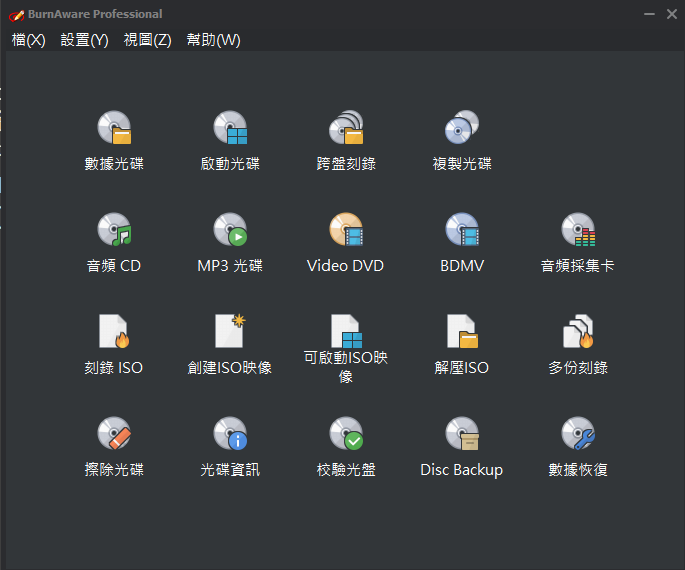Image resolution: width=685 pixels, height=570 pixels.
Task: Select the MP3 光碟 tool
Action: 230,243
